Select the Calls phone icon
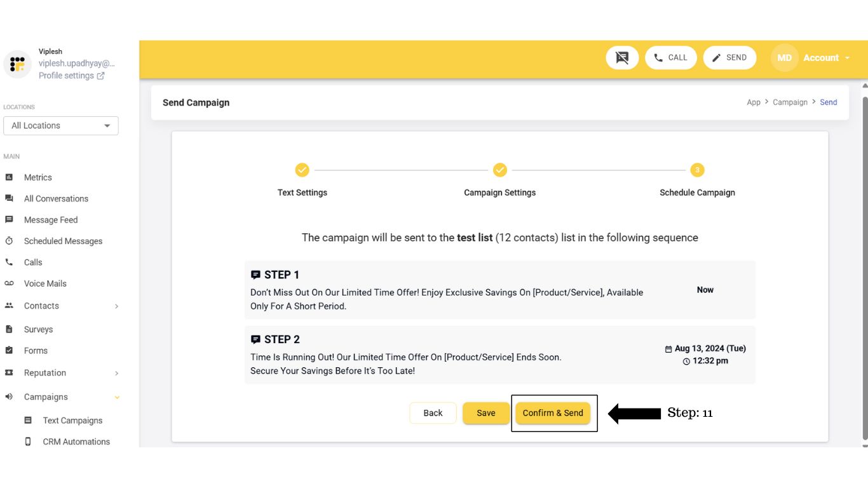This screenshot has height=488, width=868. click(10, 262)
